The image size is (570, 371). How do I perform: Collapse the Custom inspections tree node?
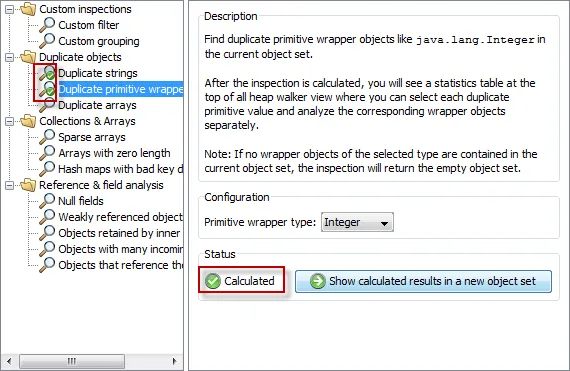pyautogui.click(x=9, y=9)
